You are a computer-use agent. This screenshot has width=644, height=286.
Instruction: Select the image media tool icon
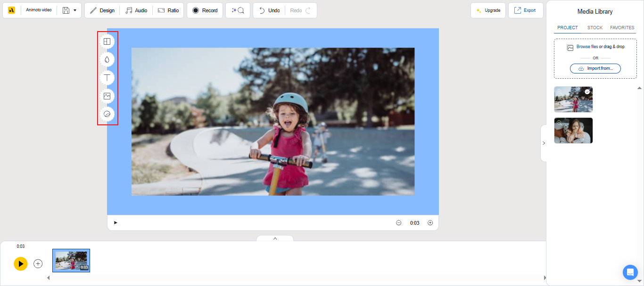(107, 96)
